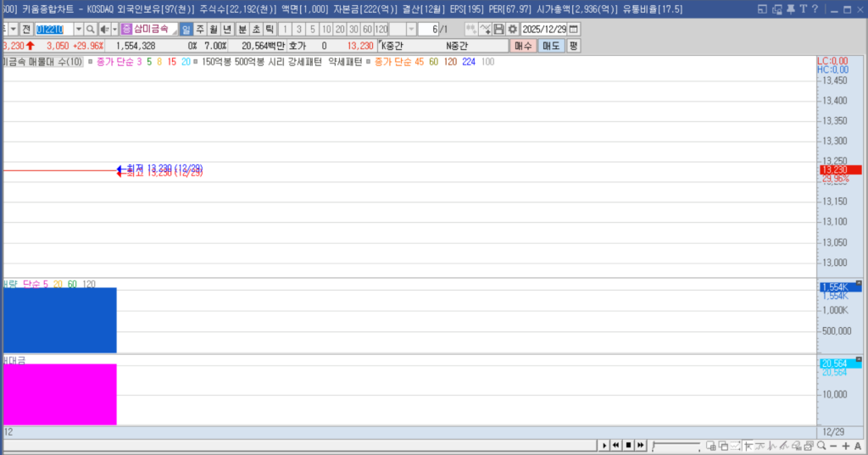Click the help question mark icon

[x=815, y=8]
